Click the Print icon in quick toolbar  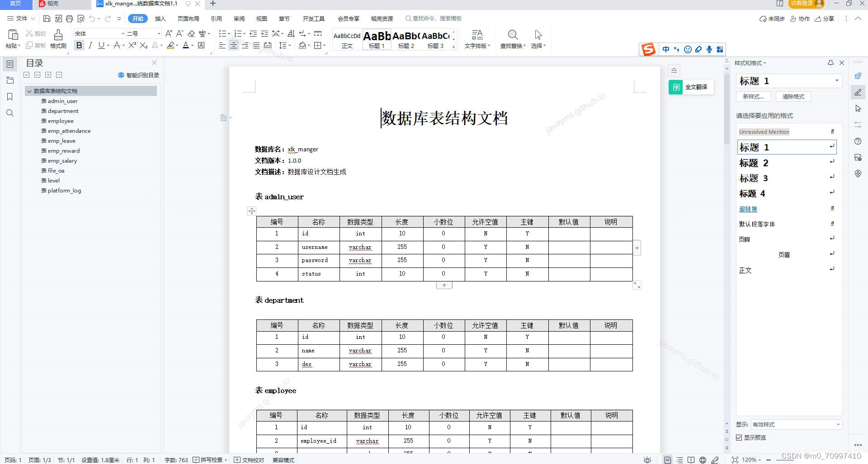click(69, 19)
